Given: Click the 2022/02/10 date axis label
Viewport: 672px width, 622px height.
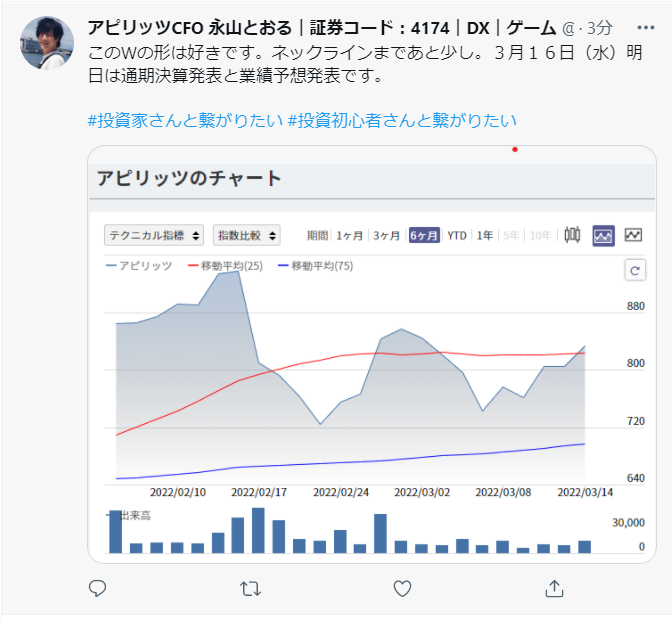Looking at the screenshot, I should click(x=177, y=492).
